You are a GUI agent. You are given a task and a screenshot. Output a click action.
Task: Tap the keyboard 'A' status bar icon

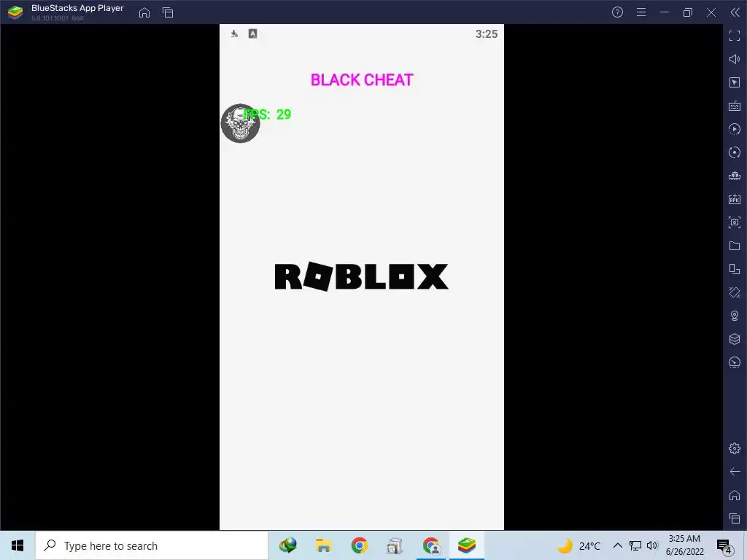coord(253,34)
